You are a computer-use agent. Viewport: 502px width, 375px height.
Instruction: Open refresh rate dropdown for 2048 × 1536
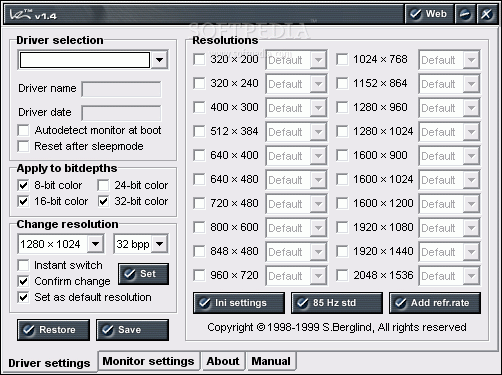(x=471, y=276)
